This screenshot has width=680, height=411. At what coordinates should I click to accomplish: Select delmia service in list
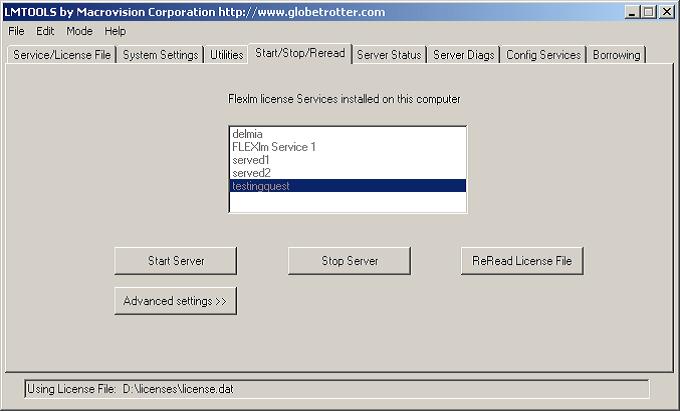pos(347,134)
